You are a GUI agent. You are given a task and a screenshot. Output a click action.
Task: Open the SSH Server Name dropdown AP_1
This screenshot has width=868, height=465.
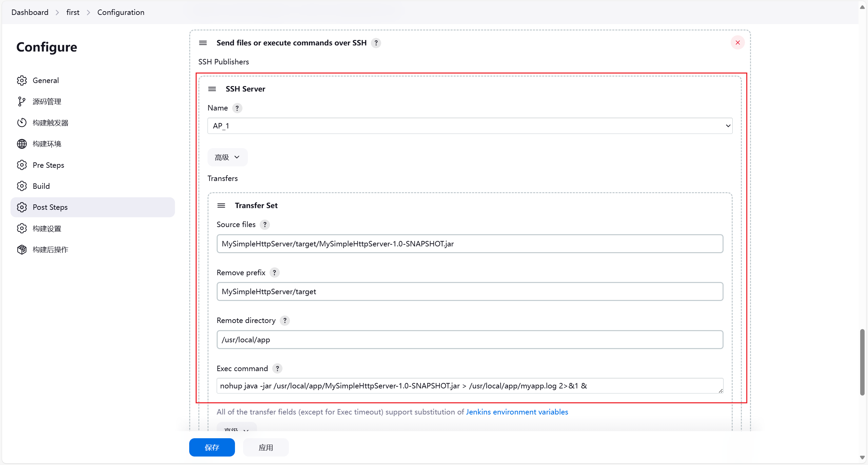(470, 126)
